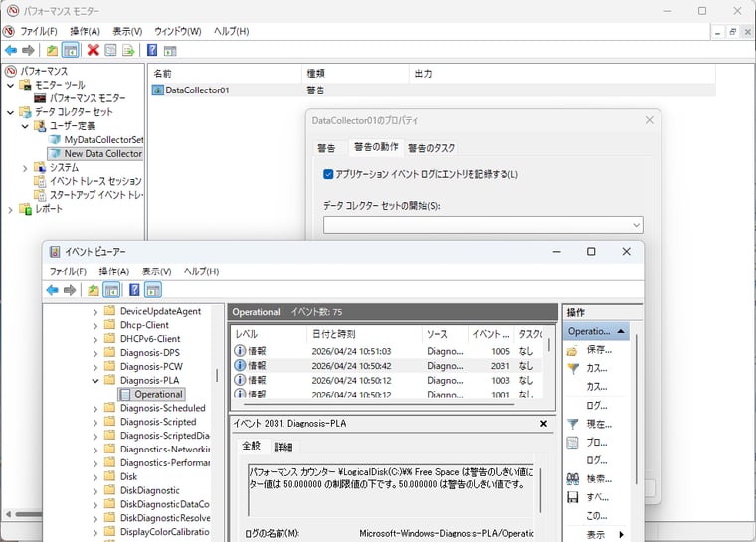The image size is (756, 542).
Task: Click the save log icon in Actions pane
Action: 572,351
